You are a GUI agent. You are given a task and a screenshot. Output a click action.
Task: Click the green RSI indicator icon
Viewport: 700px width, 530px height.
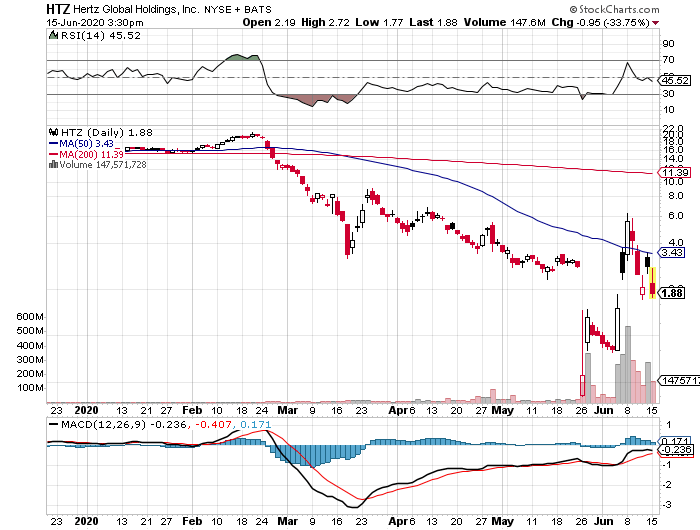click(53, 35)
